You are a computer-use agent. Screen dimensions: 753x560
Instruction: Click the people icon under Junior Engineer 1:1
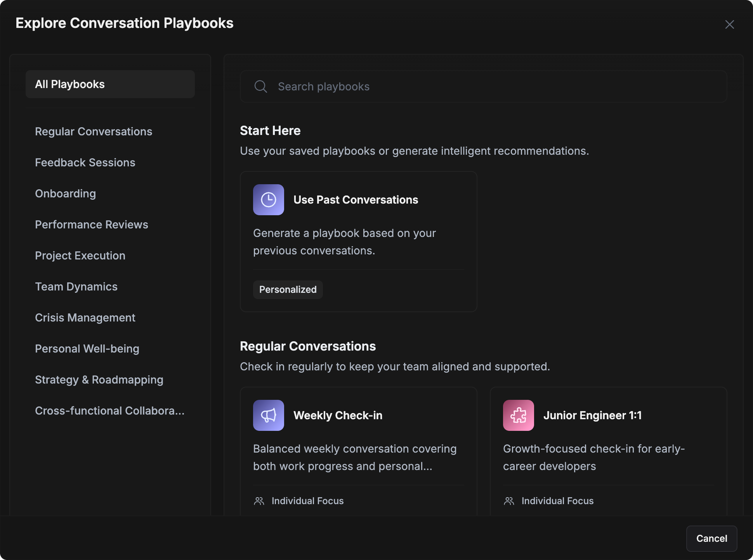click(x=509, y=501)
